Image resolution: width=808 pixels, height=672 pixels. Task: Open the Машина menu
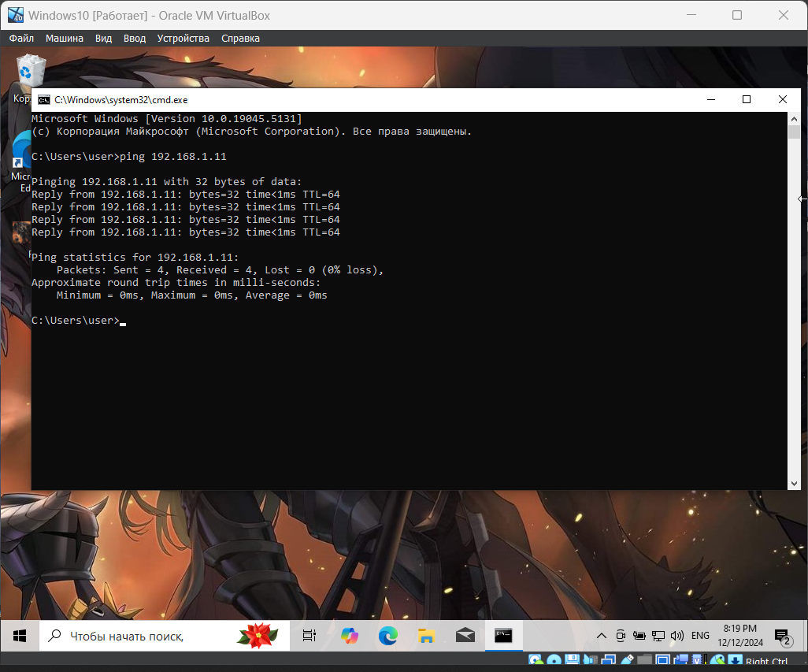tap(64, 38)
